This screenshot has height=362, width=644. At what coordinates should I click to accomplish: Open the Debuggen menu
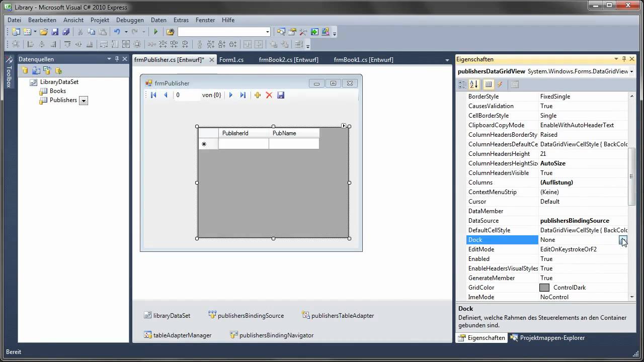coord(130,20)
